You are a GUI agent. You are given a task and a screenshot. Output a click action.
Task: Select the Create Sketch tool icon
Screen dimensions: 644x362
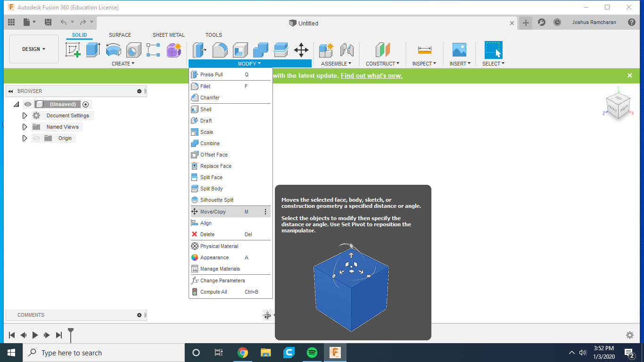pyautogui.click(x=73, y=49)
